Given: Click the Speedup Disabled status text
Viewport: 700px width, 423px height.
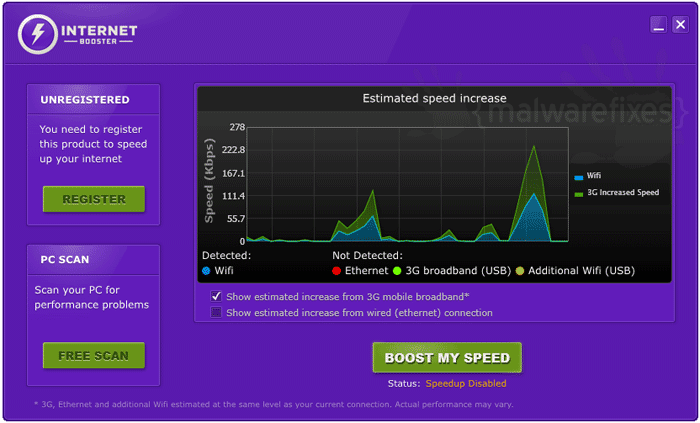Looking at the screenshot, I should (466, 384).
